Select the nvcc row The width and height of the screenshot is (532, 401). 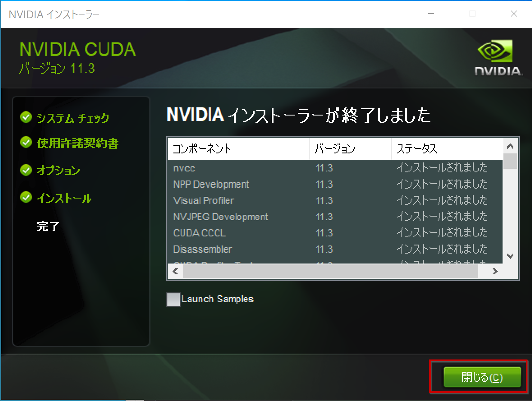[335, 168]
